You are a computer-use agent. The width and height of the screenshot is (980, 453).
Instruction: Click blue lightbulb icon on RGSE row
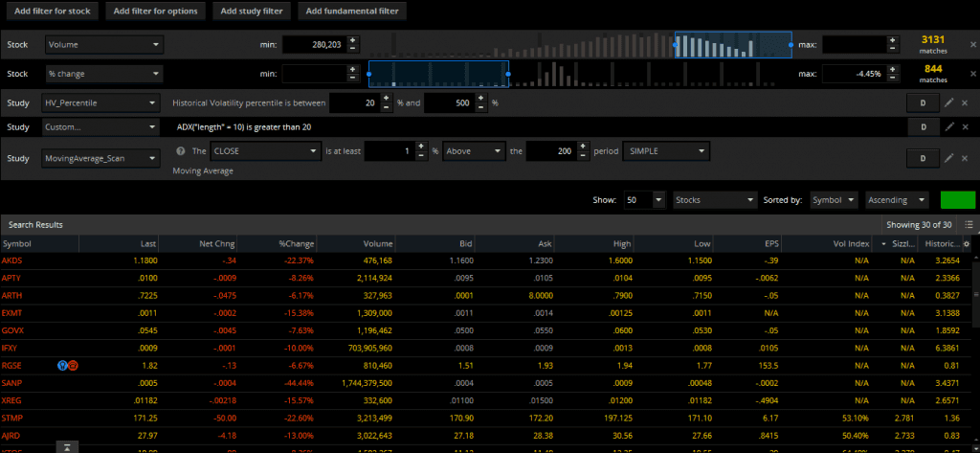[x=62, y=366]
